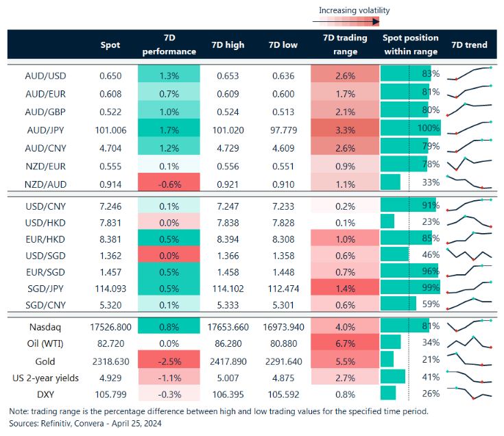The width and height of the screenshot is (504, 436).
Task: Click the NZD/AUD 7D trend sparkline
Action: 470,182
